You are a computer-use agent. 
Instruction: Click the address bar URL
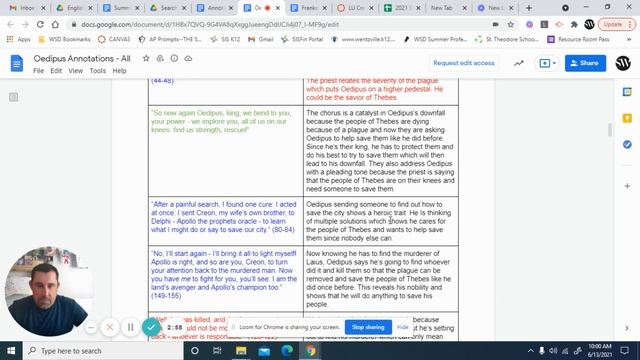click(x=210, y=24)
